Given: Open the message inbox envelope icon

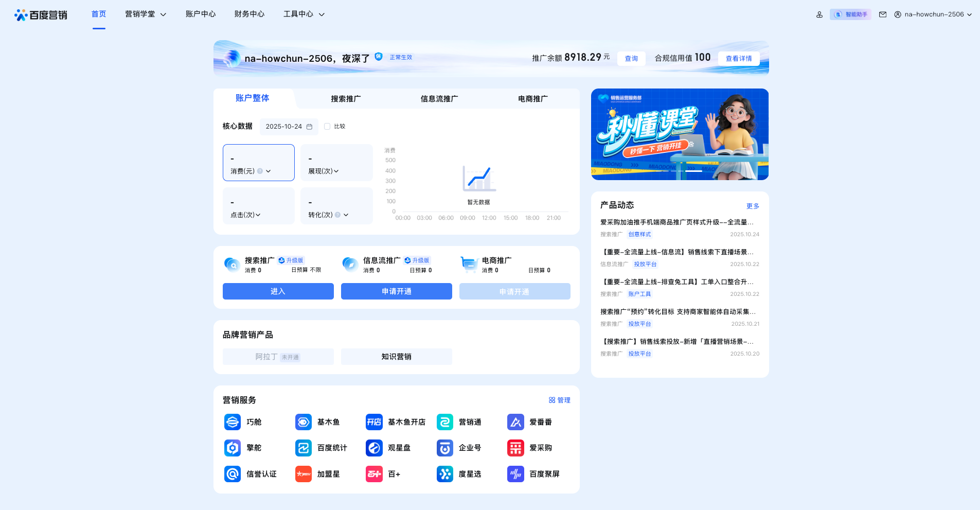Looking at the screenshot, I should (883, 14).
